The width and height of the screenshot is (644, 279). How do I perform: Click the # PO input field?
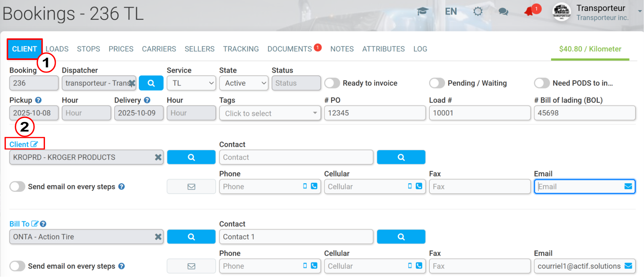375,113
